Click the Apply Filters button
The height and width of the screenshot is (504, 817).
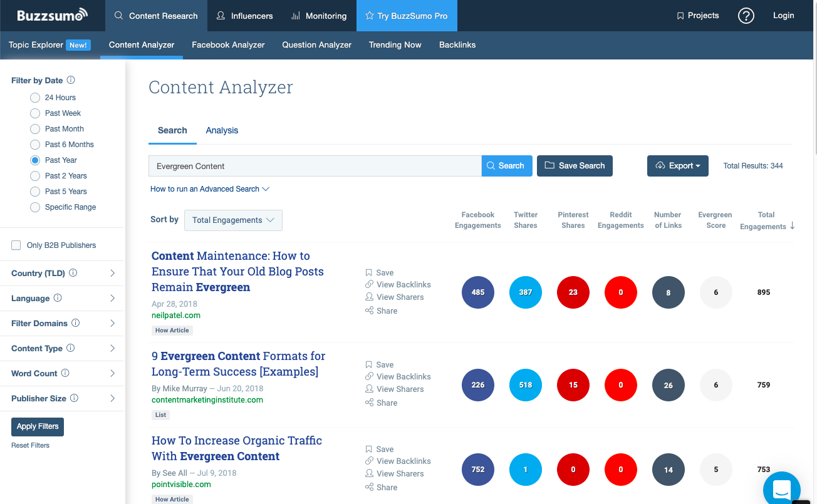tap(38, 426)
